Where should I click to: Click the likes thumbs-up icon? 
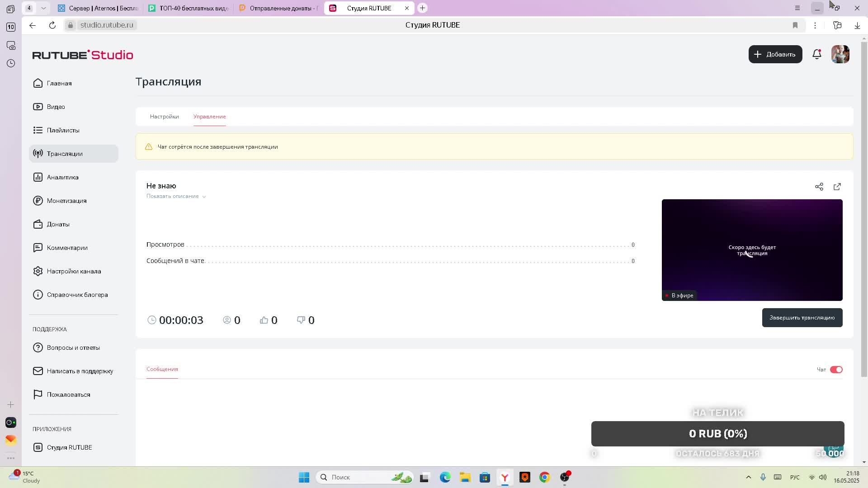[x=264, y=320]
